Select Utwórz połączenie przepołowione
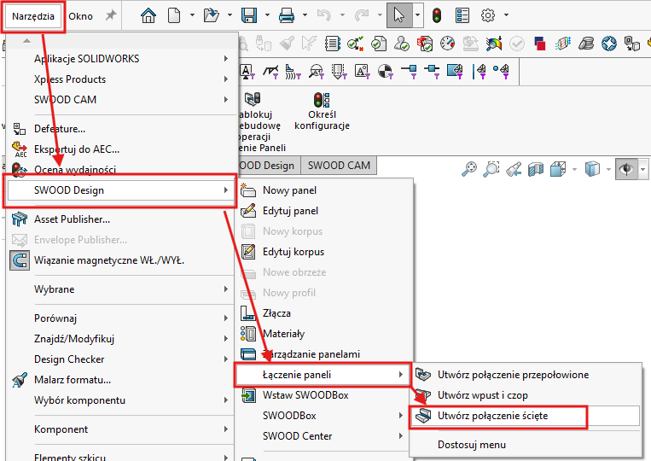651x461 pixels. point(513,375)
